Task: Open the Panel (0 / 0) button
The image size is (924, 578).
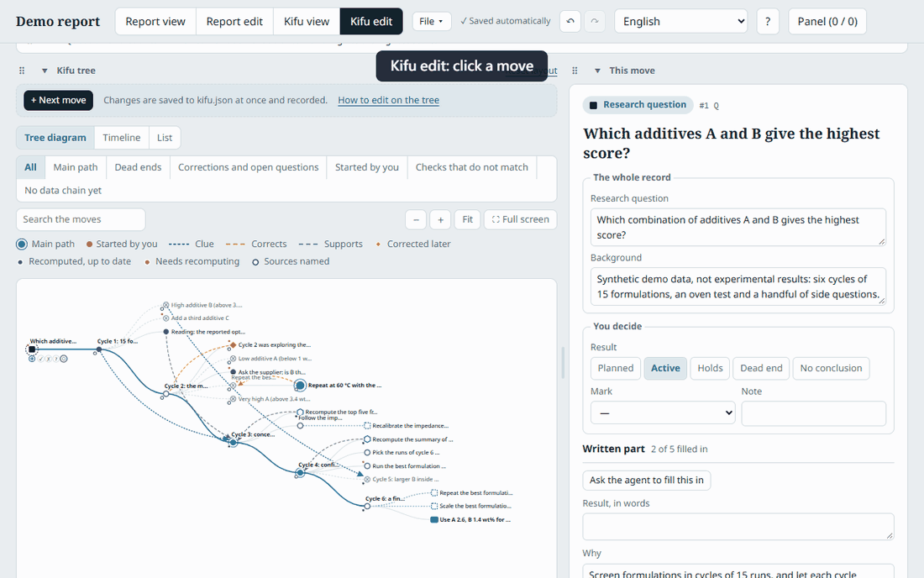Action: tap(827, 21)
